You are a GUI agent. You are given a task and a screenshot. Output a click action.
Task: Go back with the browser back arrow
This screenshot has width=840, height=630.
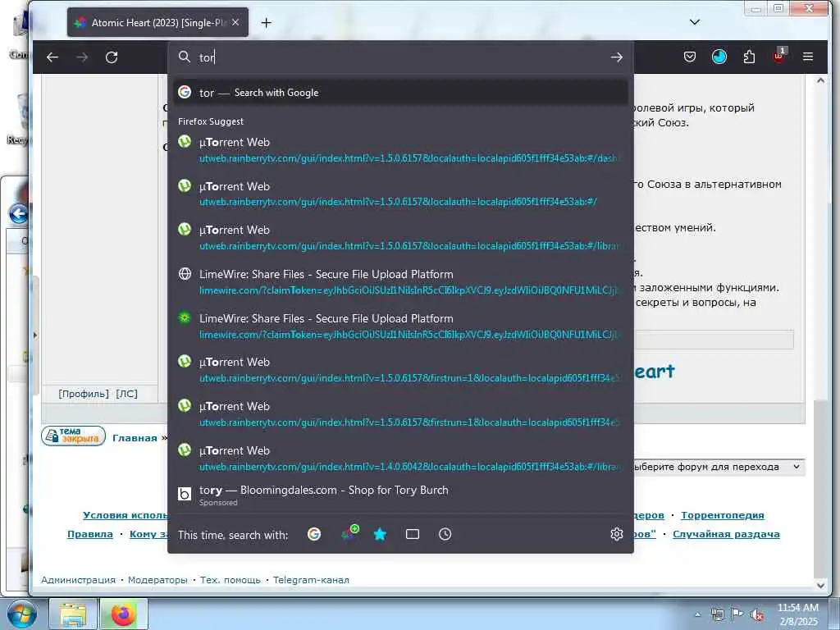point(52,57)
